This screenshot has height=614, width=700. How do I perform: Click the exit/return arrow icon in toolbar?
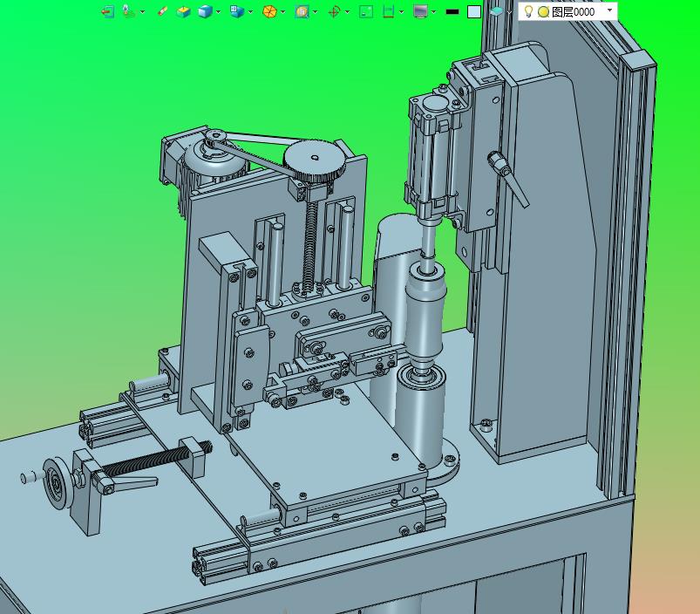(x=107, y=11)
